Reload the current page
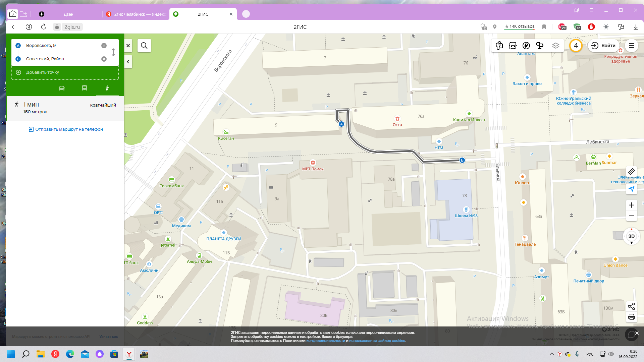The height and width of the screenshot is (362, 644). point(44,27)
